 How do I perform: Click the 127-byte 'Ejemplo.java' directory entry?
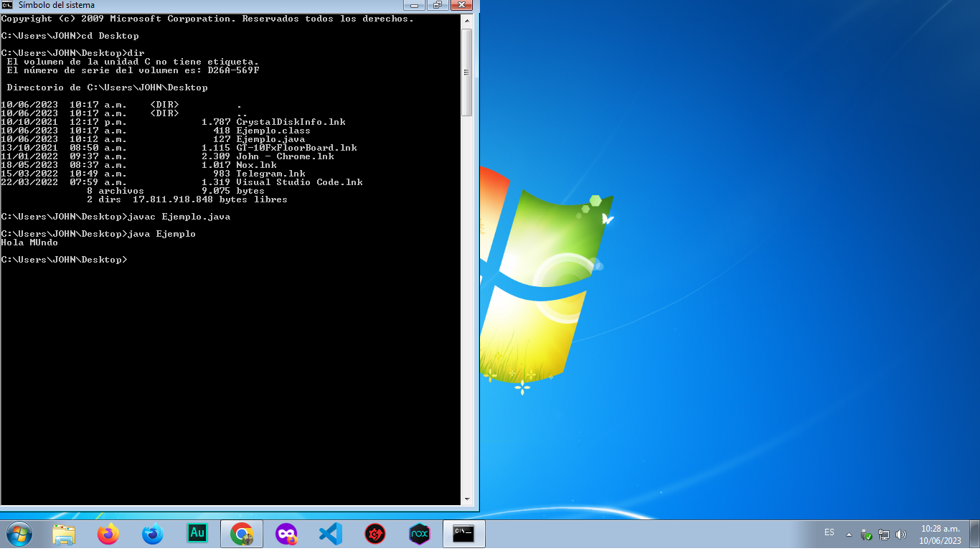tap(154, 139)
